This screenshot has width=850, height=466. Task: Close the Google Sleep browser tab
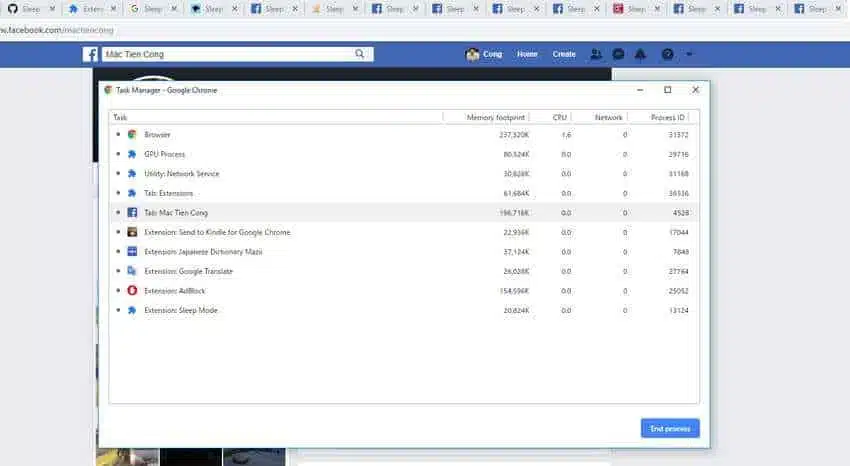[174, 9]
